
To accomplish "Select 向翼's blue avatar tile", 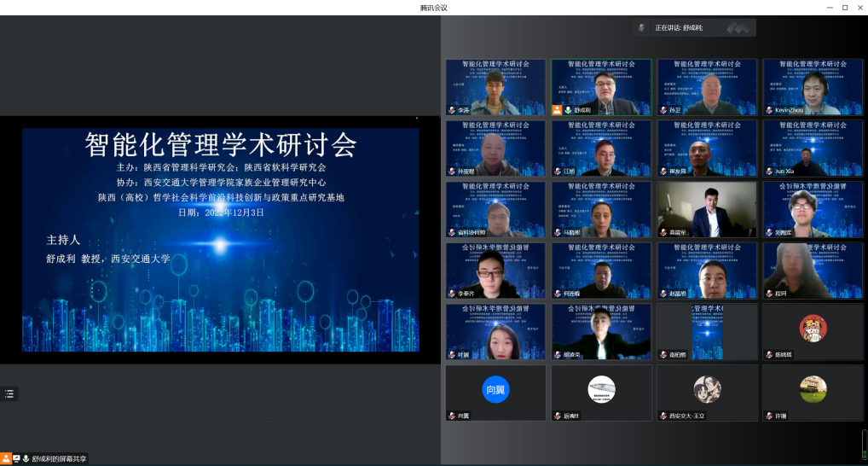I will (495, 392).
